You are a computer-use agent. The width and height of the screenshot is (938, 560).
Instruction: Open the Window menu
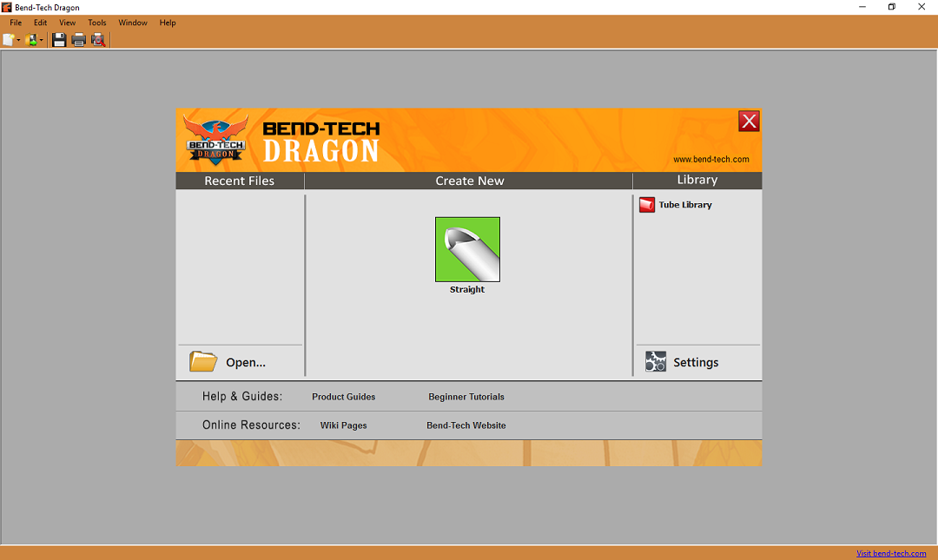click(133, 23)
